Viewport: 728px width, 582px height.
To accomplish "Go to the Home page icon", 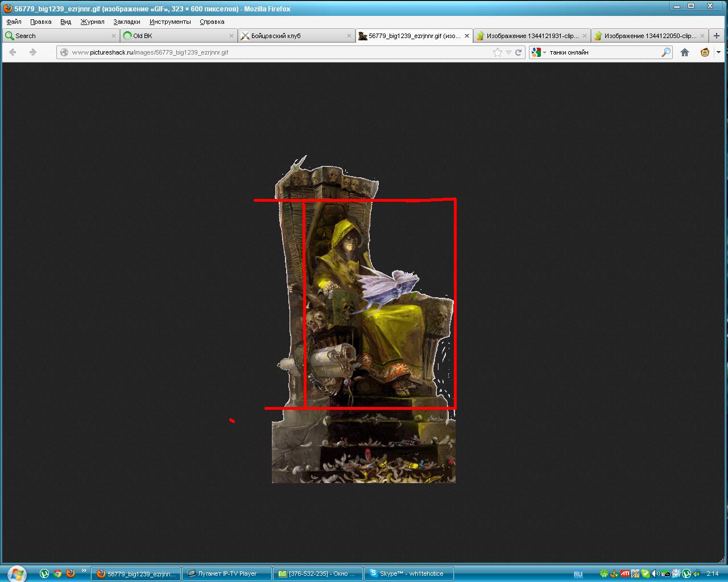I will 685,52.
